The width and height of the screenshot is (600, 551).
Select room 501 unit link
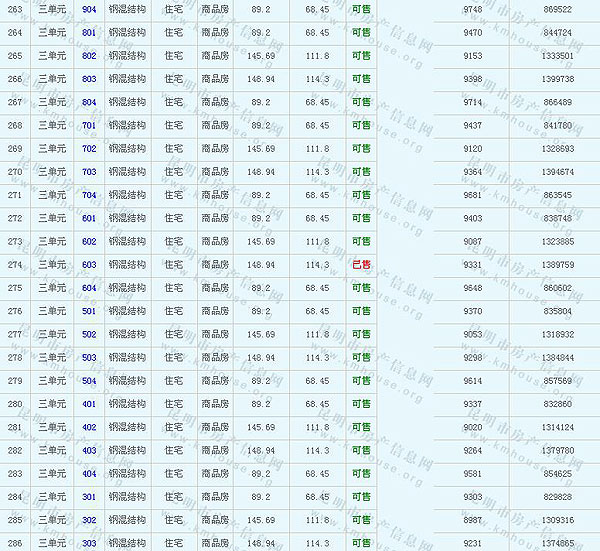coord(89,311)
